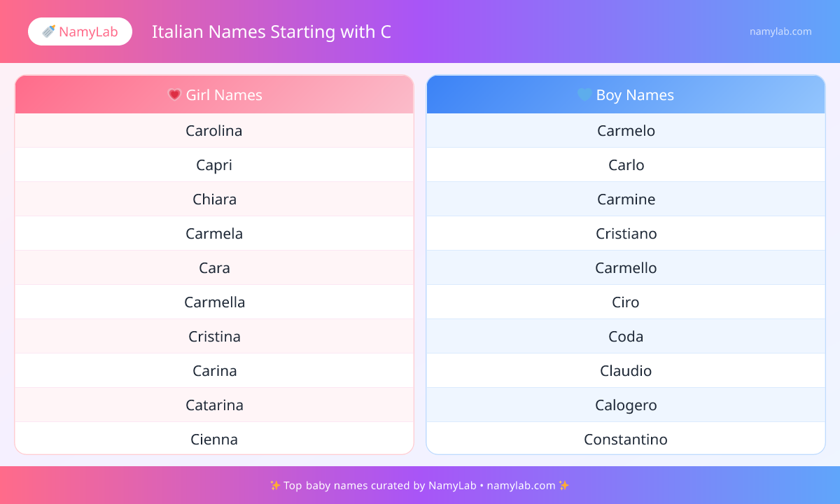Click the blue heart icon beside Boy Names
This screenshot has width=840, height=504.
coord(584,94)
